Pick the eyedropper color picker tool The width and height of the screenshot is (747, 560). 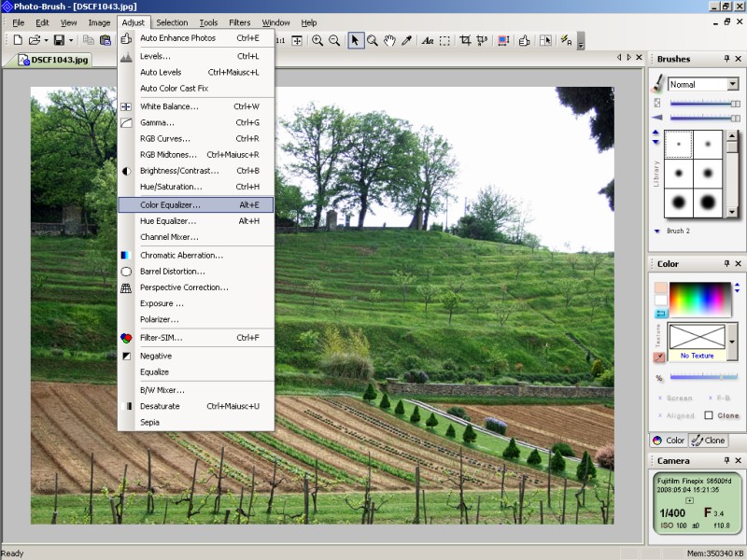pyautogui.click(x=407, y=40)
